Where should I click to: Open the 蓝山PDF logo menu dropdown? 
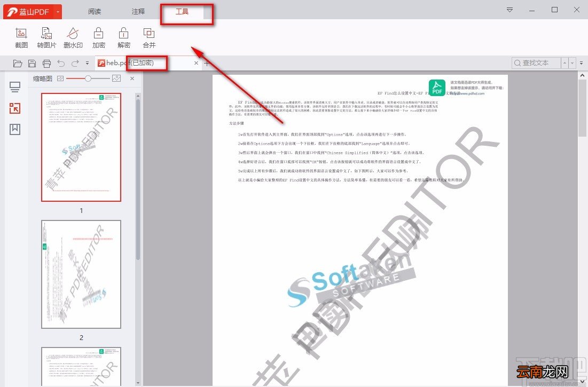pos(58,12)
